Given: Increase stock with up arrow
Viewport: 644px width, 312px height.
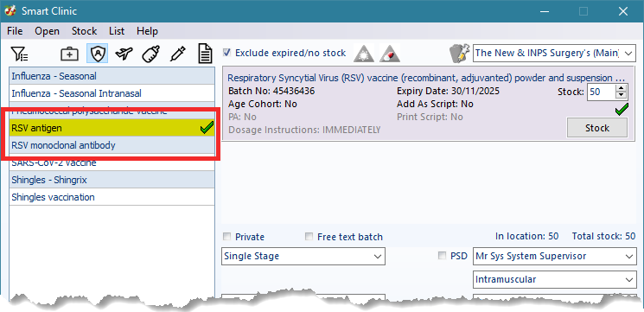Looking at the screenshot, I should coord(621,88).
